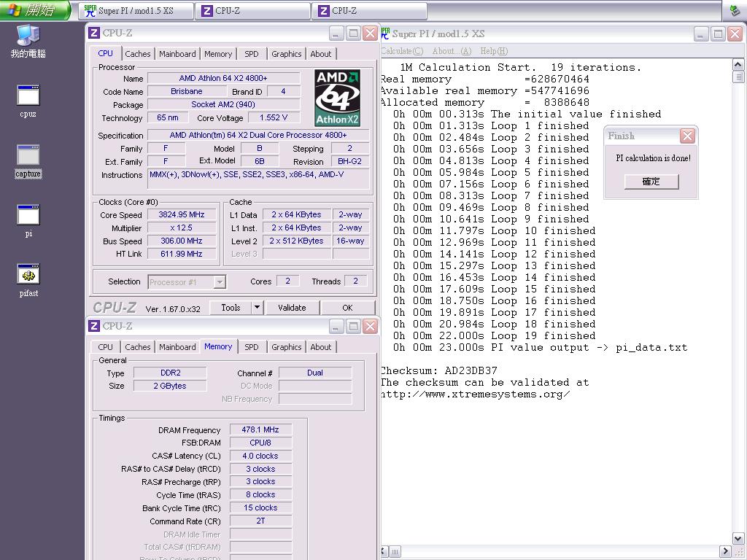Open Graphics tab in top CPU-Z window
Screen dimensions: 747x560
click(x=286, y=54)
